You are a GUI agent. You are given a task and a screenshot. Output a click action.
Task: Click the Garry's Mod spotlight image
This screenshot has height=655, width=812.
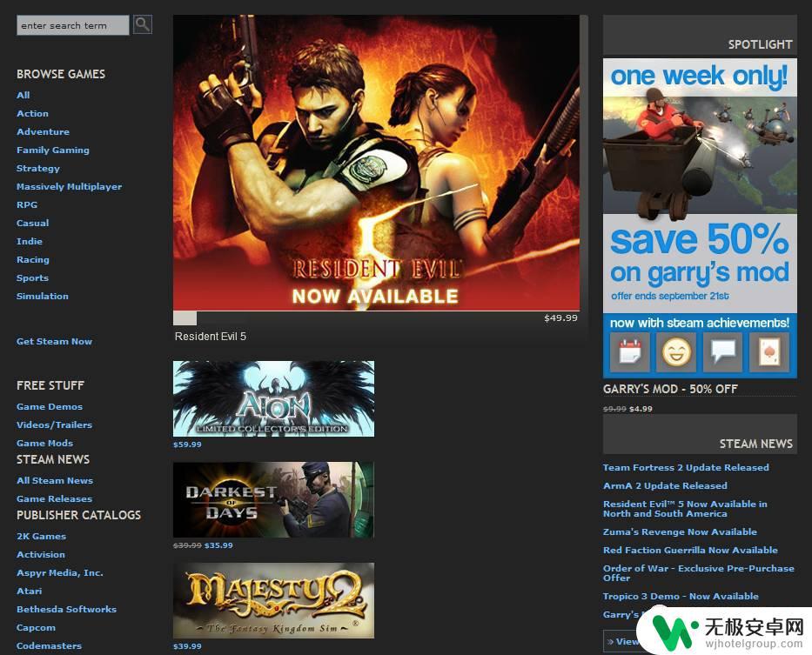(x=700, y=218)
